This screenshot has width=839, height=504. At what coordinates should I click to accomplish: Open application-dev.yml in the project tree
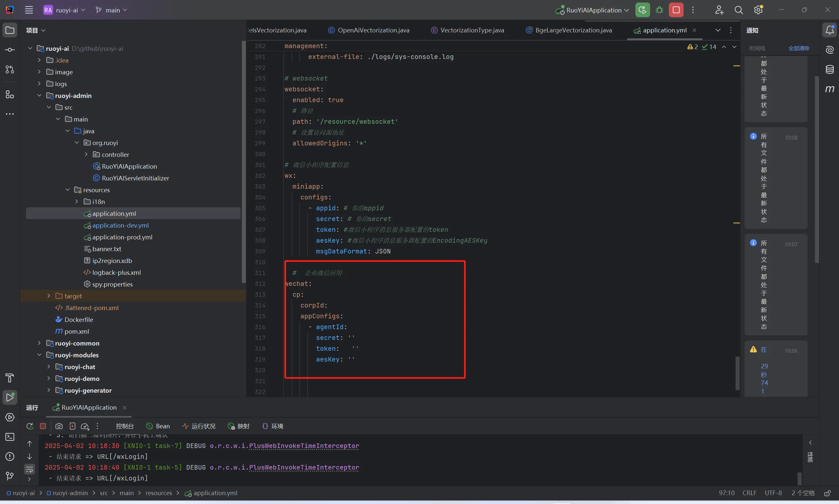tap(120, 225)
